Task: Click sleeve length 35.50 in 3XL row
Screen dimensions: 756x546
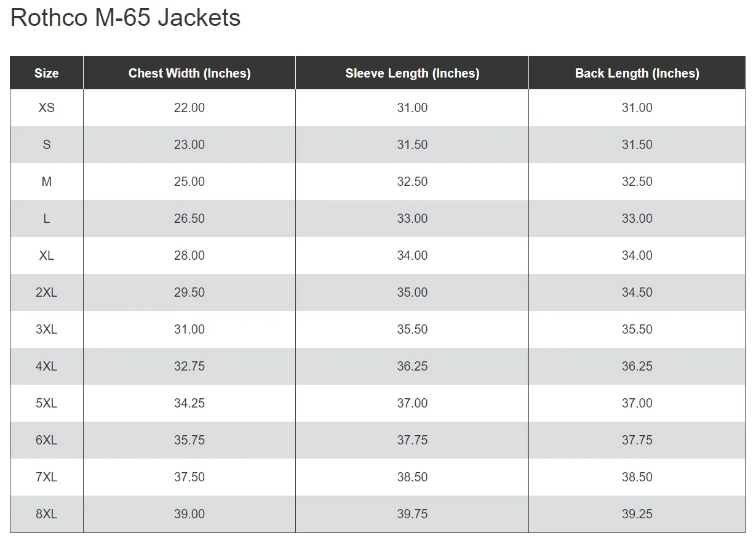Action: tap(412, 329)
